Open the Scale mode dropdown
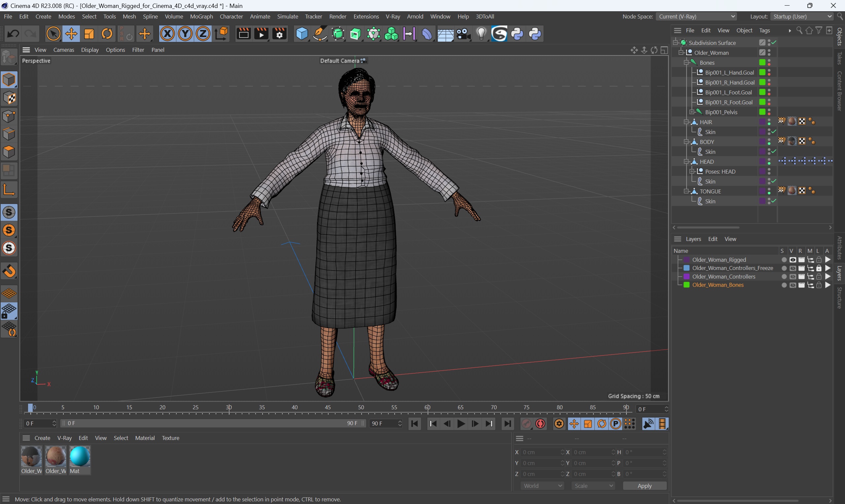This screenshot has height=504, width=845. click(593, 486)
